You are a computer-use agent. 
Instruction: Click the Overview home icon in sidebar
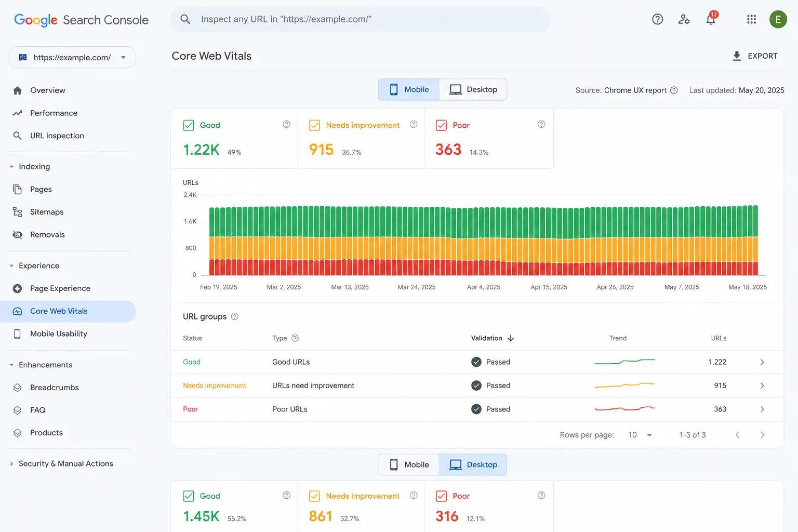click(17, 90)
